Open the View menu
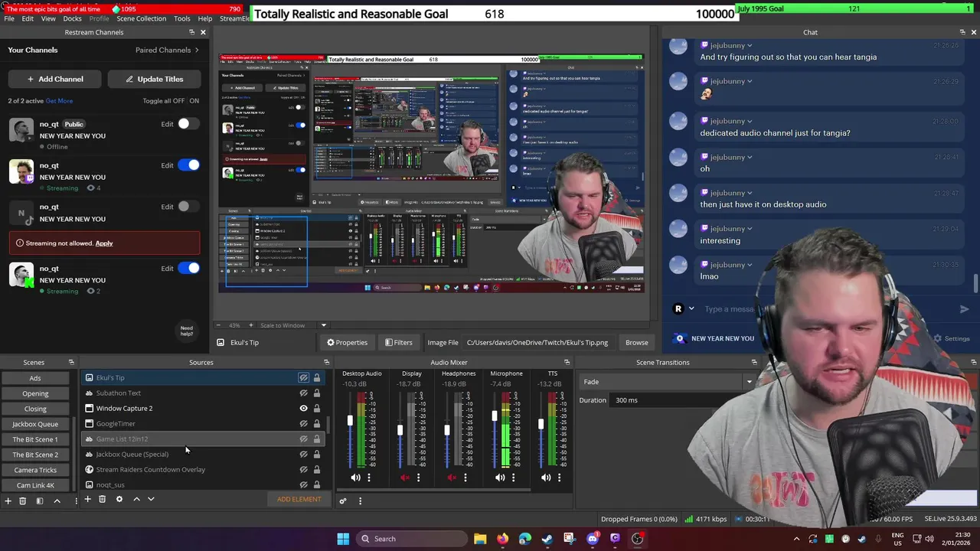The height and width of the screenshot is (551, 980). click(47, 18)
